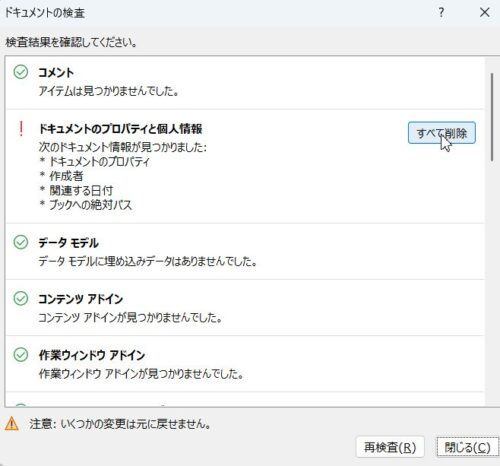
Task: Click the * 関連する日付 list entry
Action: (x=76, y=190)
